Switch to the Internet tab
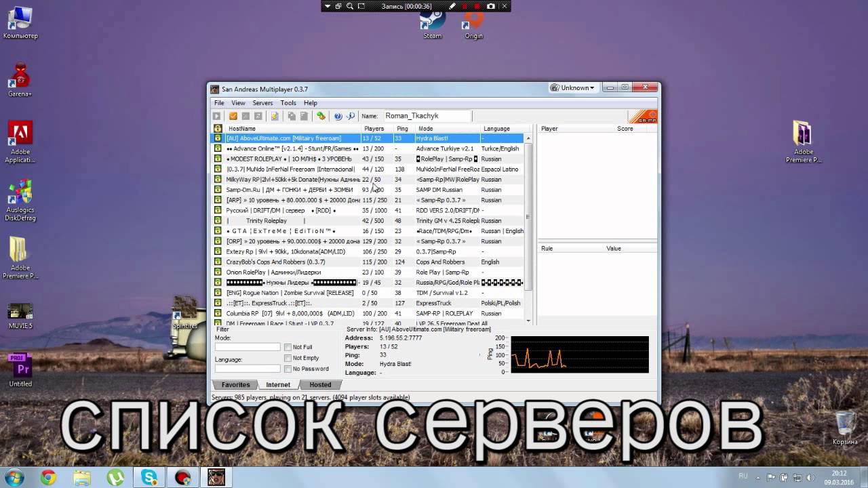The image size is (868, 488). coord(278,385)
